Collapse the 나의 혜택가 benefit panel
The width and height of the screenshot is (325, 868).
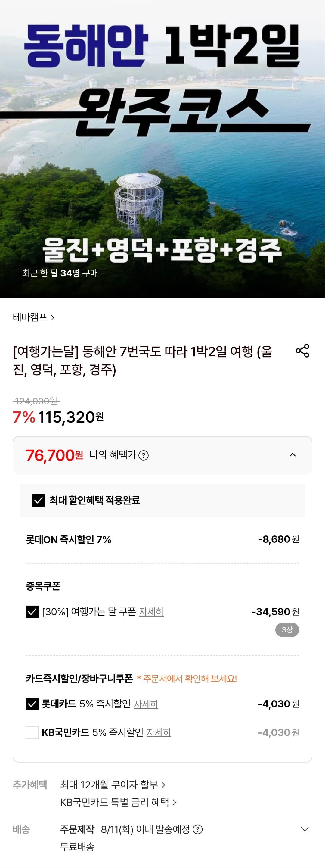[293, 455]
